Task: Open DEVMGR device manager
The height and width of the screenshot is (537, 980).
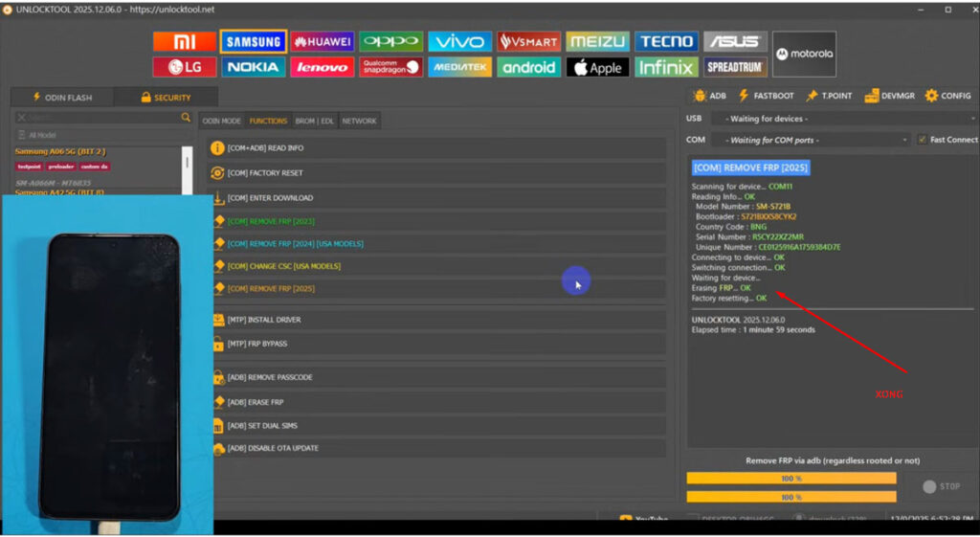Action: point(889,96)
